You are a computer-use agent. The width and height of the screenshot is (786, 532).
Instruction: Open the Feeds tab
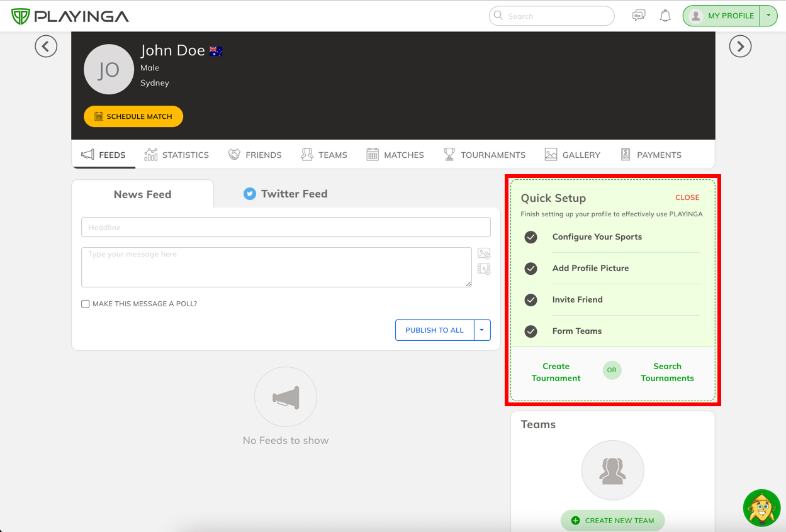(103, 155)
